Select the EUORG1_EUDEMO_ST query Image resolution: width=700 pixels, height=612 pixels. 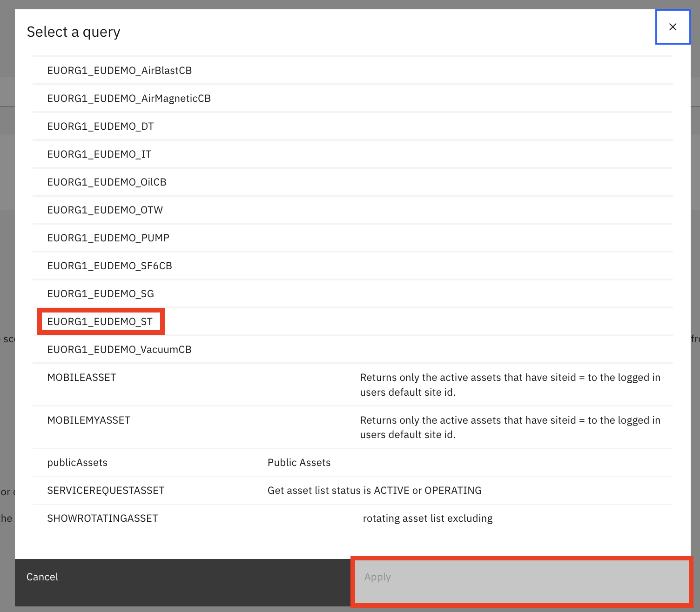pyautogui.click(x=352, y=321)
